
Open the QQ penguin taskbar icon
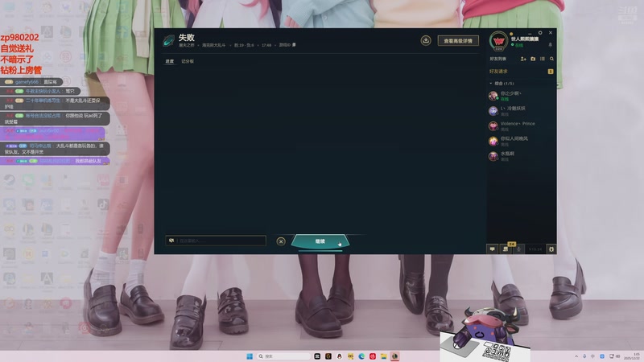[339, 356]
